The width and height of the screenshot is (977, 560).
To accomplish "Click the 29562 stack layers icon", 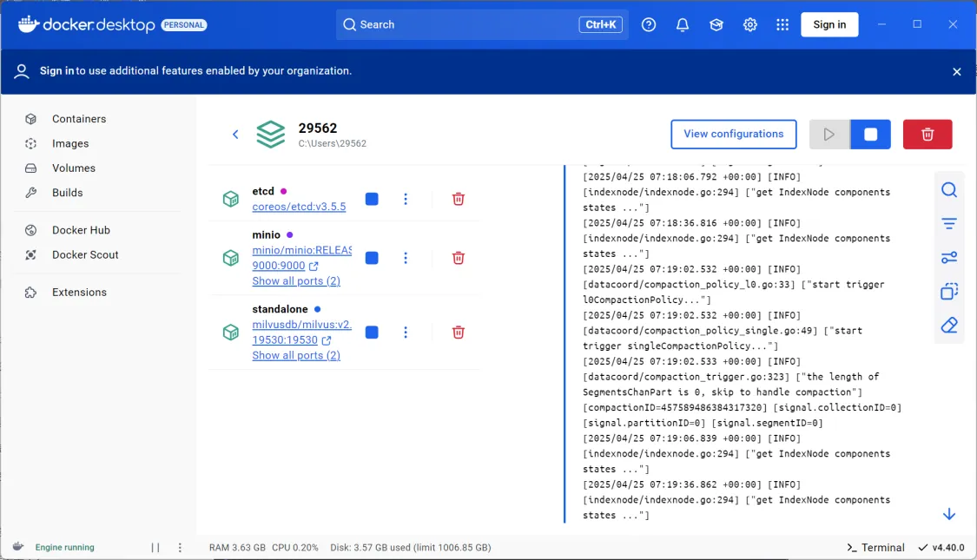I will [x=270, y=134].
